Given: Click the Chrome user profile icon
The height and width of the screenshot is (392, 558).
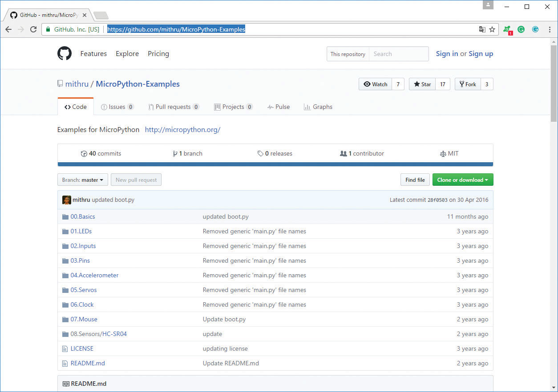Looking at the screenshot, I should pos(488,5).
